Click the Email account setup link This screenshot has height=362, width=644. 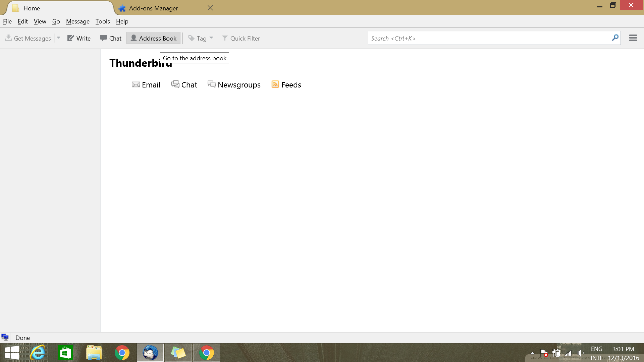tap(151, 85)
